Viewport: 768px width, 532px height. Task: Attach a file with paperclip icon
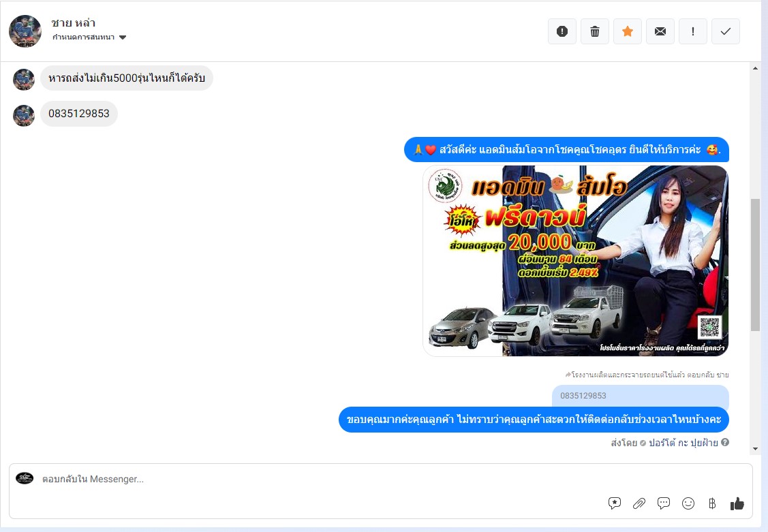coord(639,503)
